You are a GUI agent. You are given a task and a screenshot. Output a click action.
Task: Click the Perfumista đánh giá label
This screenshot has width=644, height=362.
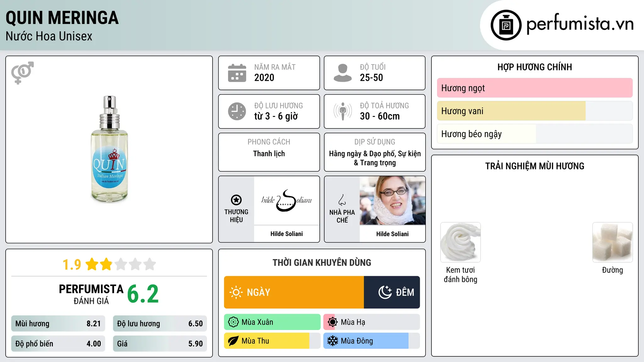pyautogui.click(x=91, y=294)
